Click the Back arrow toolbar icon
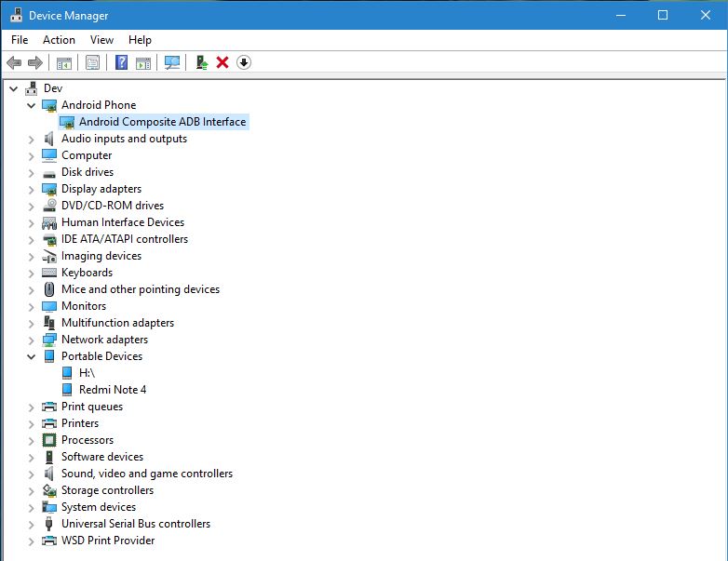 click(x=14, y=62)
